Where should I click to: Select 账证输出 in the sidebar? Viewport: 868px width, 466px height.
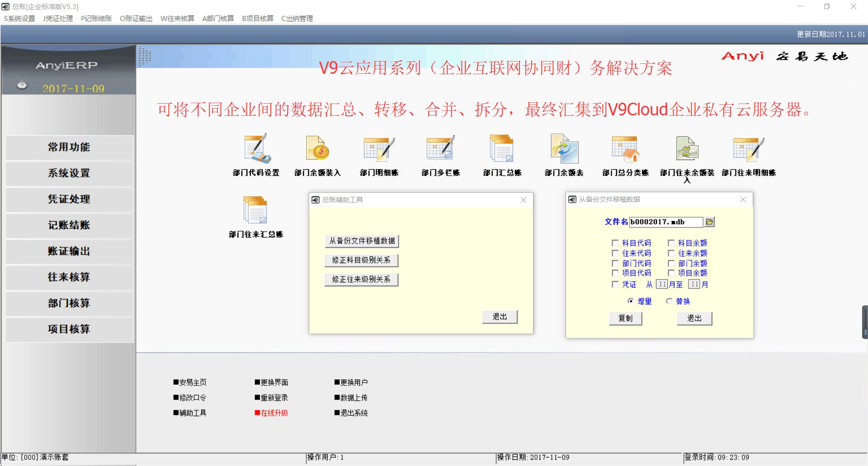[x=69, y=251]
